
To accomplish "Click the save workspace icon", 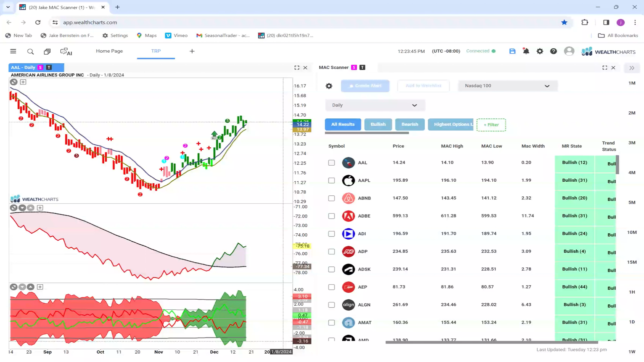I will [x=512, y=51].
